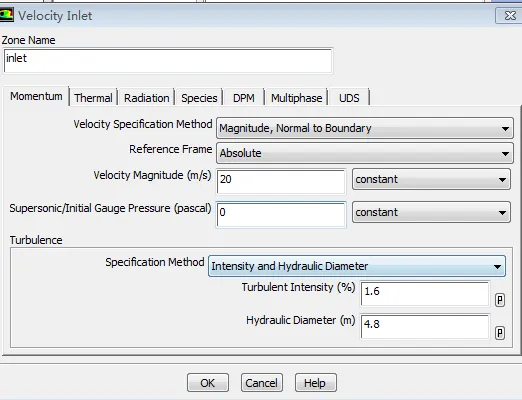Open the Velocity Specification Method dropdown
Viewport: 522px width, 400px height.
365,128
